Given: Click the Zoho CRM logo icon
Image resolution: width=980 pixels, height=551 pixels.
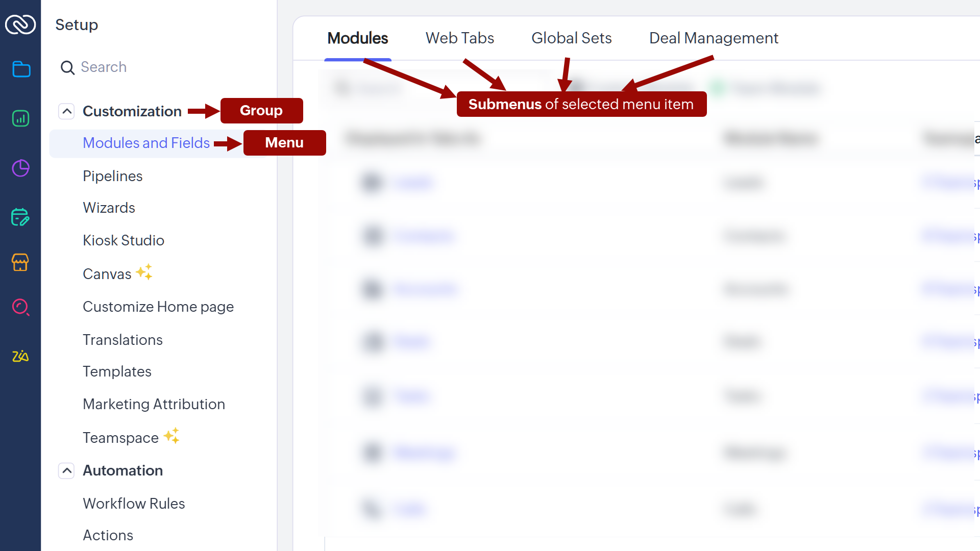Looking at the screenshot, I should click(20, 24).
